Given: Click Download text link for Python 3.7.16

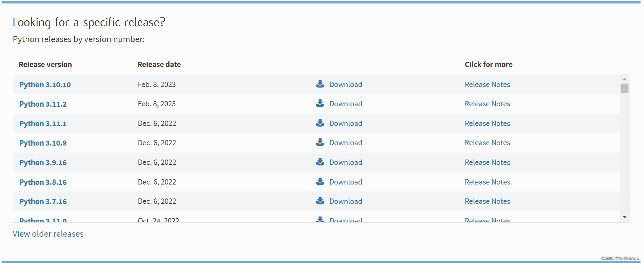Looking at the screenshot, I should click(346, 201).
